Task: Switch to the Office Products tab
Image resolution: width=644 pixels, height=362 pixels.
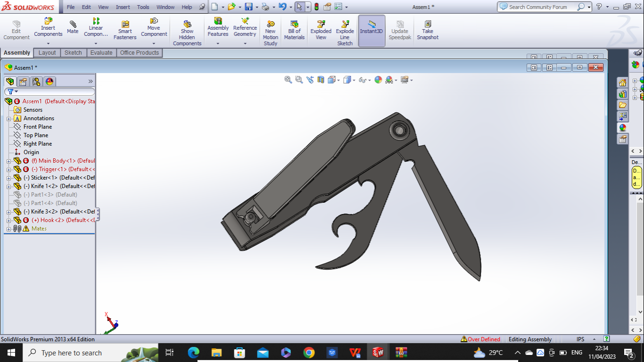Action: tap(140, 53)
